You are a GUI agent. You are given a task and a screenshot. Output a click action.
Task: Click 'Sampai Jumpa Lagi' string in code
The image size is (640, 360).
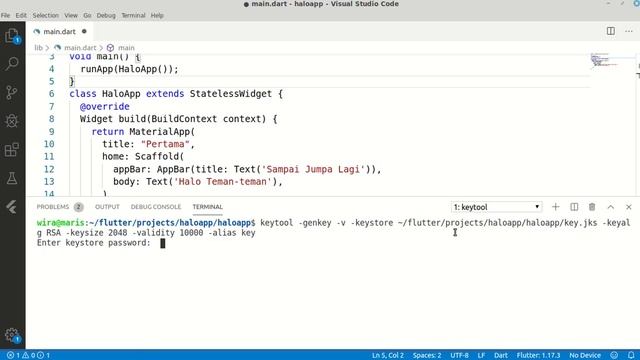pyautogui.click(x=313, y=169)
